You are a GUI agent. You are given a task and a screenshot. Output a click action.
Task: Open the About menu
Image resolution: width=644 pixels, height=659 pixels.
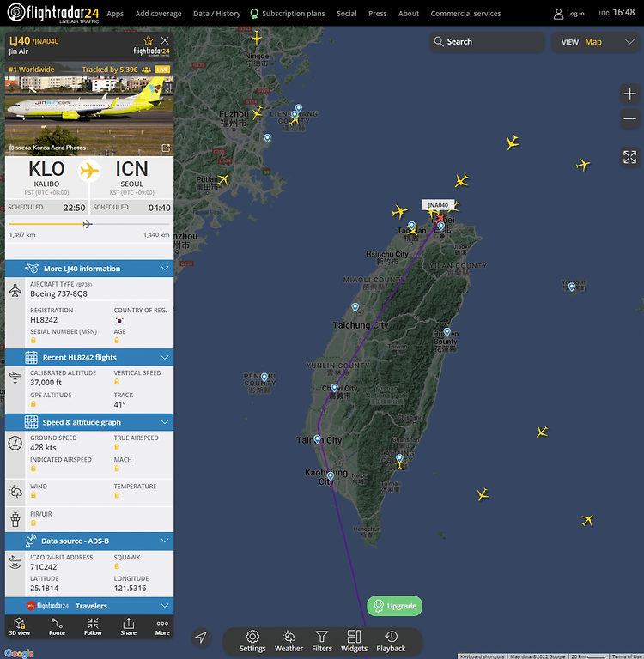pos(409,14)
